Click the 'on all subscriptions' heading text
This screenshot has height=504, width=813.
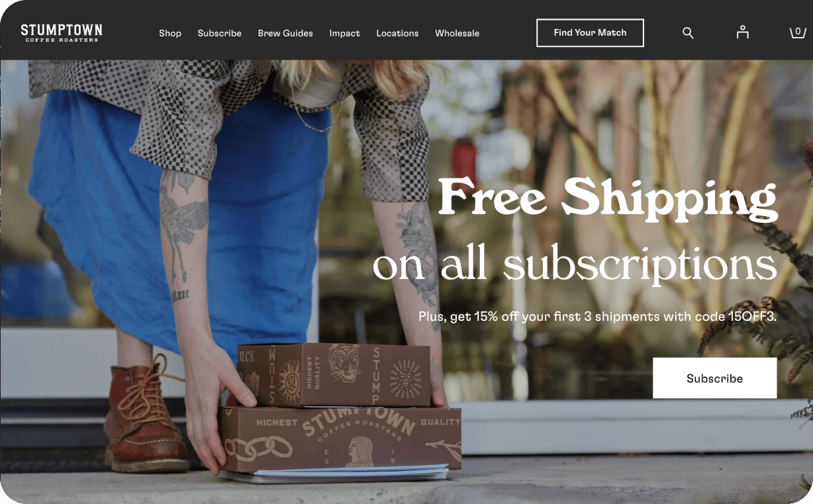[575, 266]
